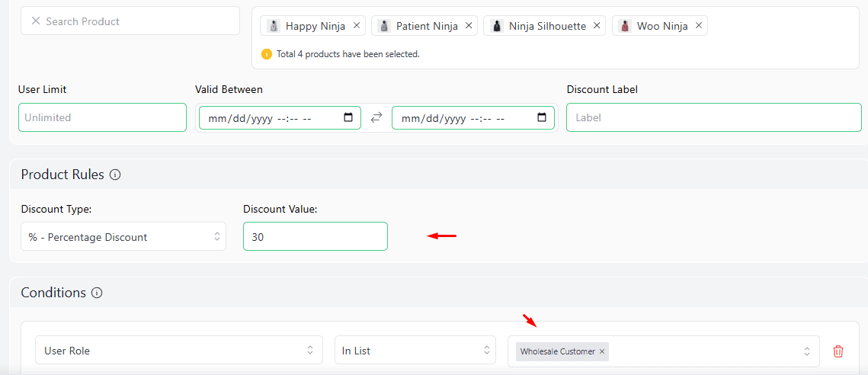Screen dimensions: 868x375
Task: Click the Discount Label input field
Action: 713,117
